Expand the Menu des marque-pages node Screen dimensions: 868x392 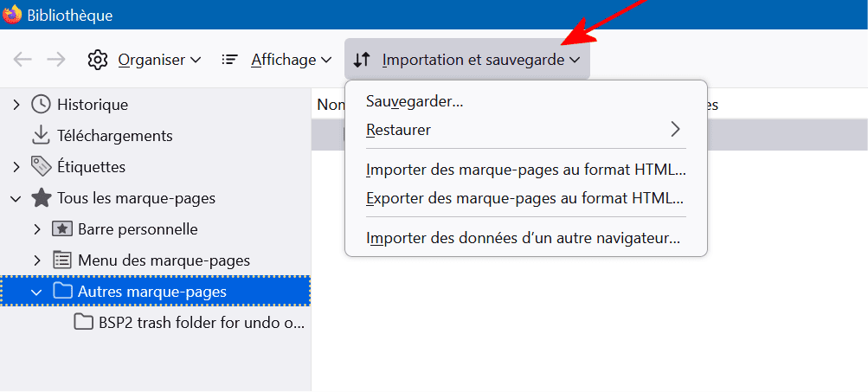pyautogui.click(x=37, y=260)
